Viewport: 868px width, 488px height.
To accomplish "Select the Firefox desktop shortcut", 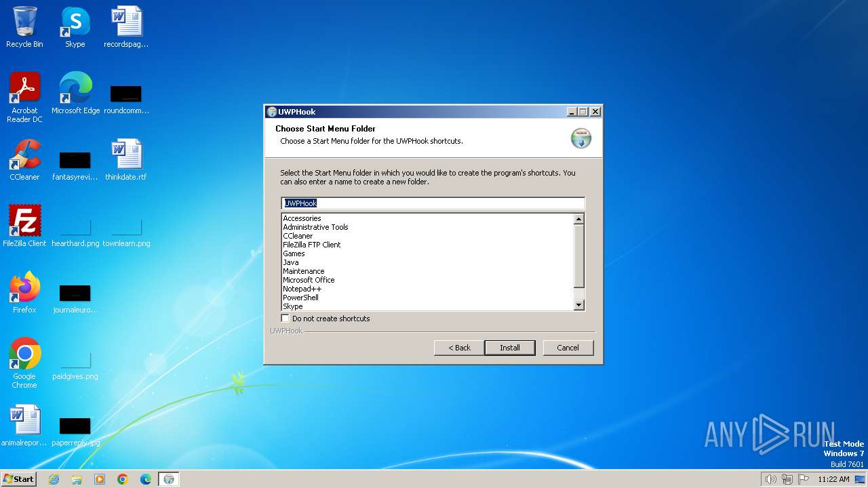I will click(24, 293).
